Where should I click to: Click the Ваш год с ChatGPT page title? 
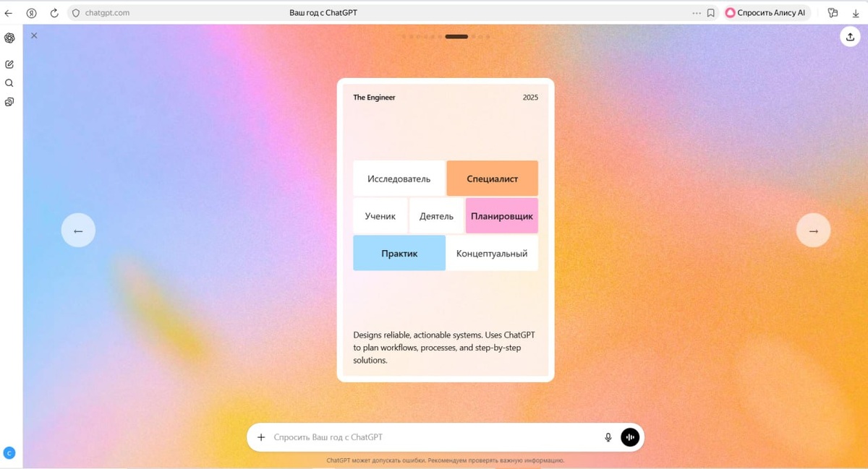(323, 13)
